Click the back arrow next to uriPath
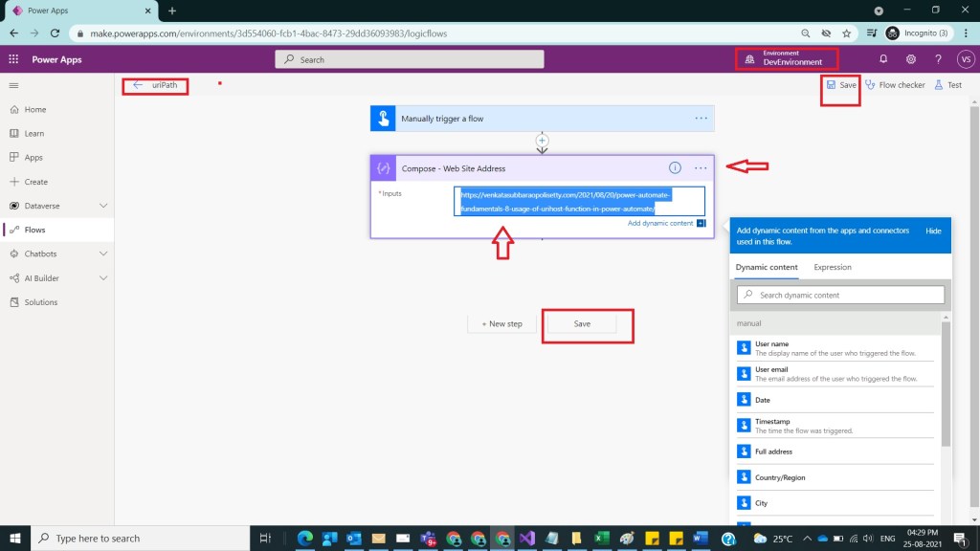This screenshot has height=551, width=980. 138,85
